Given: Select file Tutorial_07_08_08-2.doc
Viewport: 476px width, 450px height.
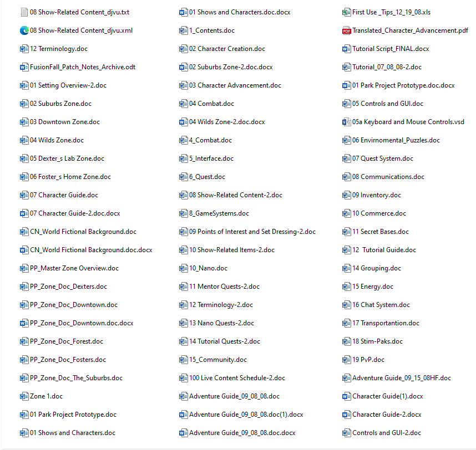Looking at the screenshot, I should [382, 67].
